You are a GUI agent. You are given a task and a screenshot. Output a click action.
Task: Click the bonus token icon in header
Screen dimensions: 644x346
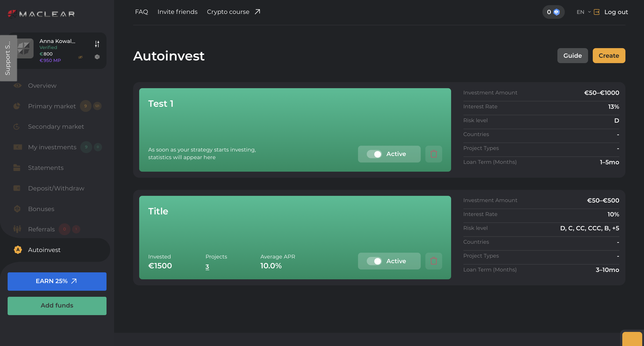(556, 12)
